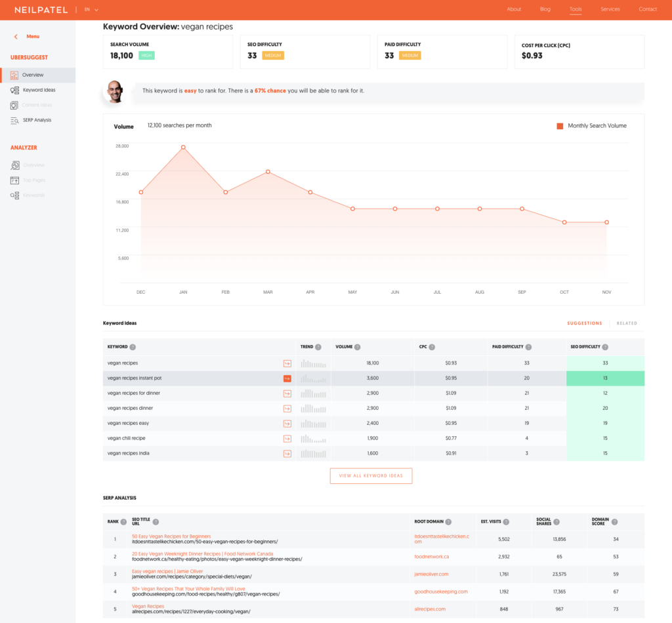Viewport: 672px width, 623px height.
Task: Click the back arrow beside Menu
Action: pos(16,37)
